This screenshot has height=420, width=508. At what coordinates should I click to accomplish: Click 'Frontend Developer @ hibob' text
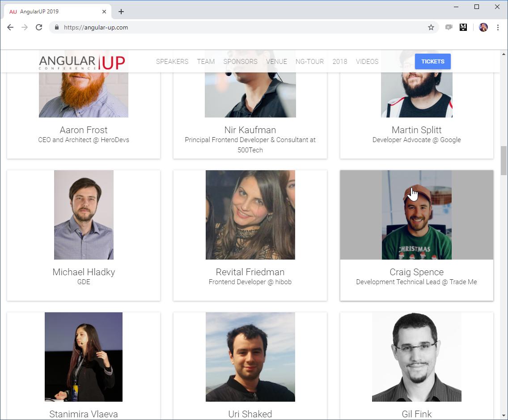click(250, 282)
